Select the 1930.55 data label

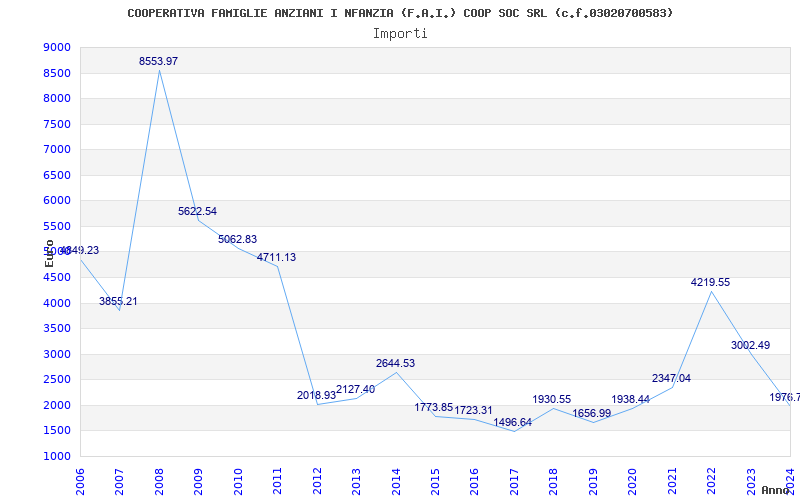click(552, 399)
